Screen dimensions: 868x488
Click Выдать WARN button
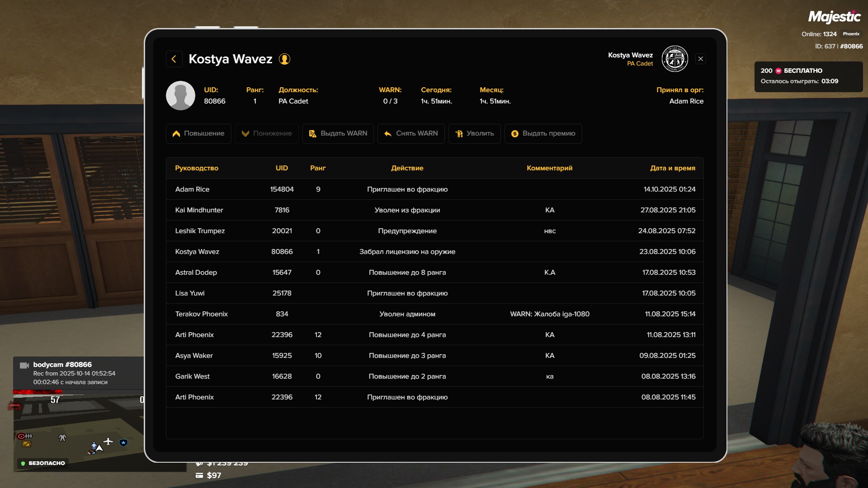click(338, 134)
